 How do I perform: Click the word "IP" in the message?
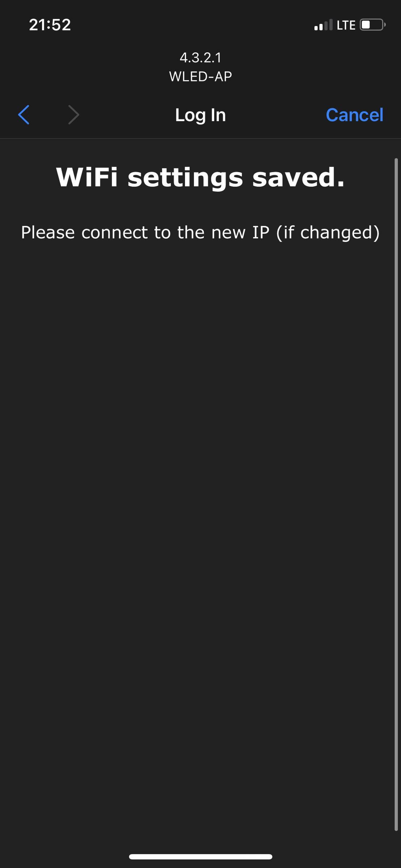261,232
